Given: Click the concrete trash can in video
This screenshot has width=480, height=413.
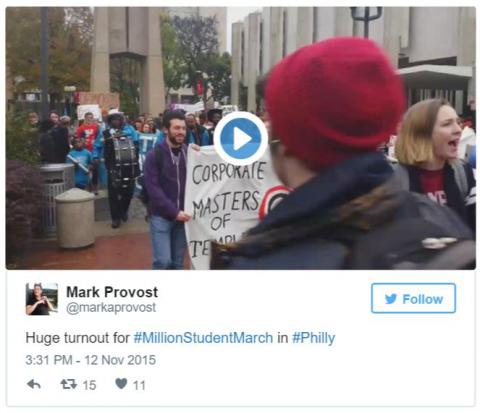Looking at the screenshot, I should click(x=75, y=218).
